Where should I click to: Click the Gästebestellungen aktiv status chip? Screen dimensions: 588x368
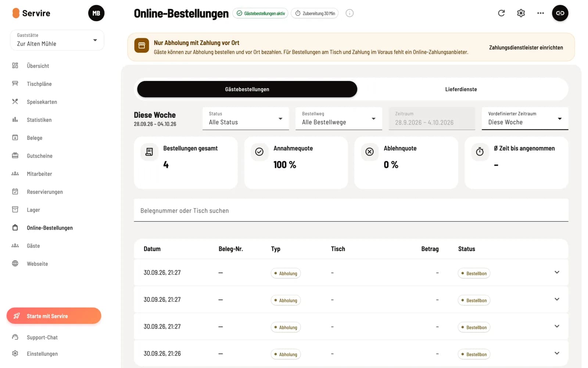pyautogui.click(x=260, y=13)
